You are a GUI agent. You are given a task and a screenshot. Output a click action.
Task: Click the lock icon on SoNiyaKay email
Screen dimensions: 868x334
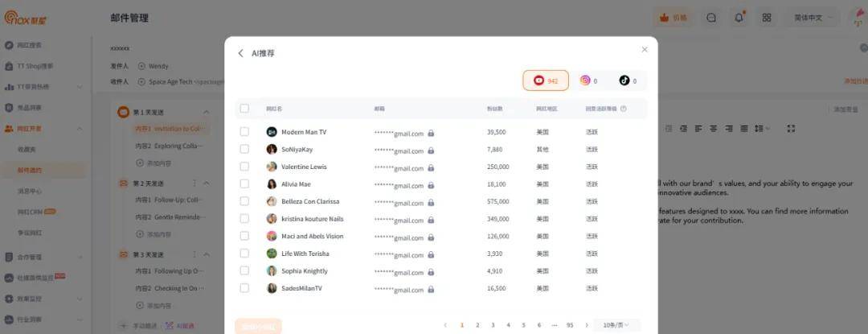point(431,151)
